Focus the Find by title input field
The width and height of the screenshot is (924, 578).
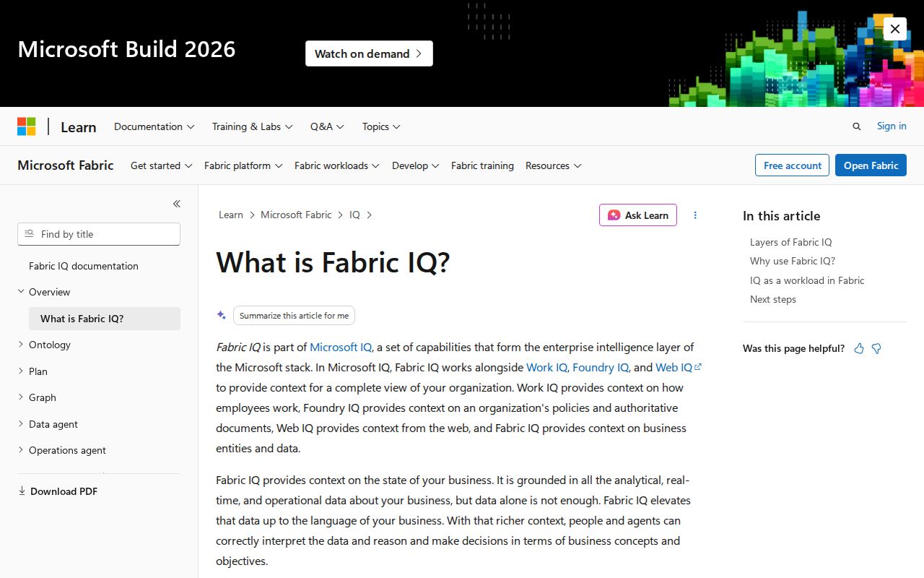99,234
